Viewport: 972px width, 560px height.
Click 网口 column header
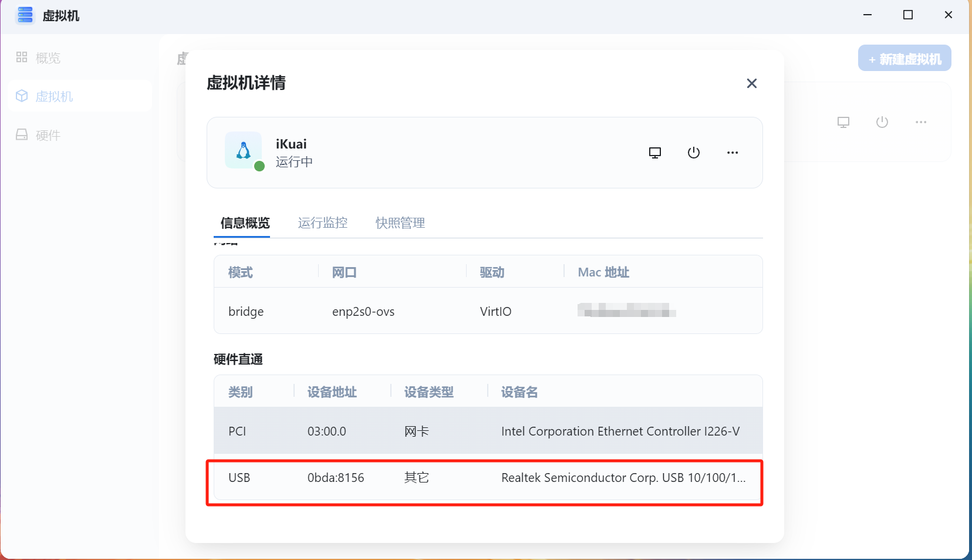pos(345,272)
